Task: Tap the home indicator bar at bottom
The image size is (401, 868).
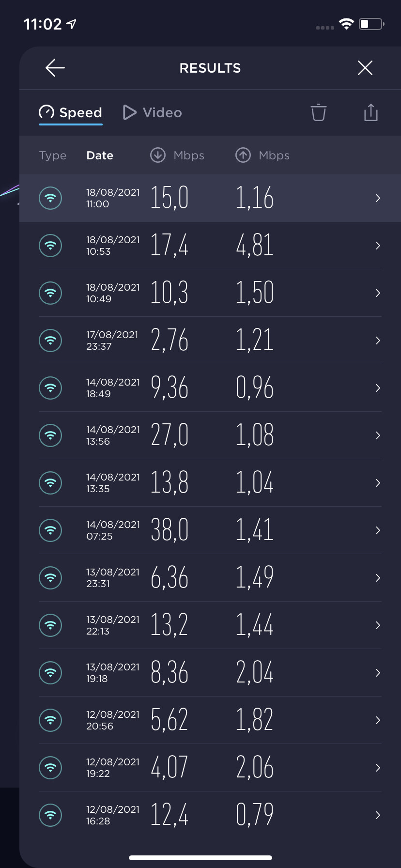Action: [200, 857]
